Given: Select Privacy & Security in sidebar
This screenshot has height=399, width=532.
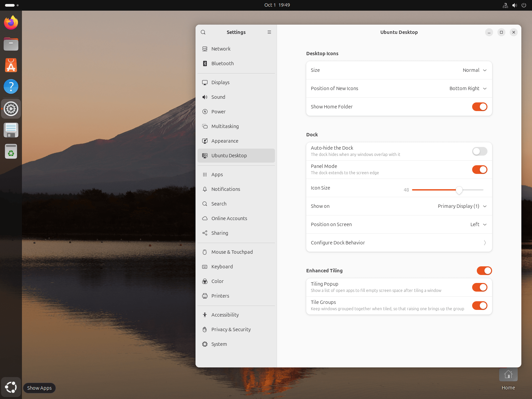Looking at the screenshot, I should pos(231,330).
